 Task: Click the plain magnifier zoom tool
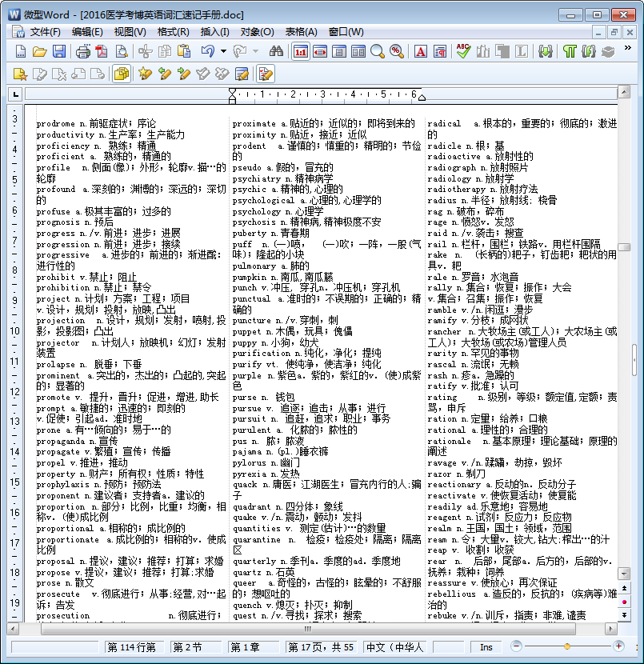(x=377, y=52)
